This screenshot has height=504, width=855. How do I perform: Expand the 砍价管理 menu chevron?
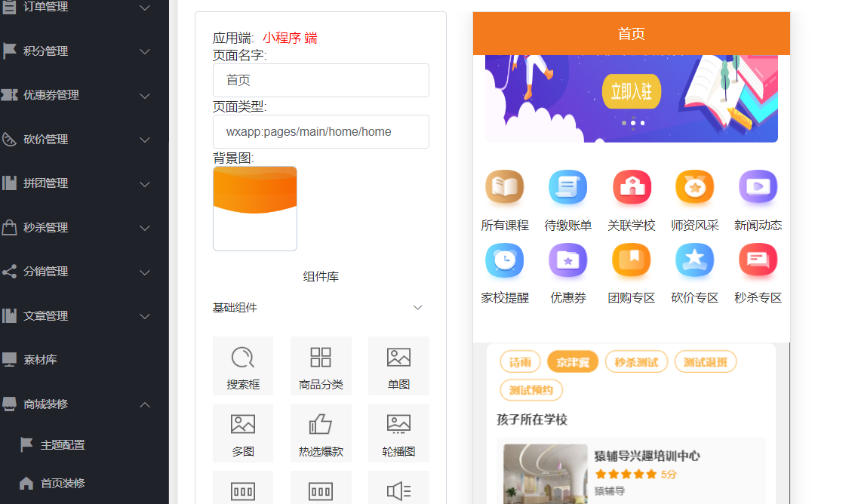pyautogui.click(x=144, y=140)
